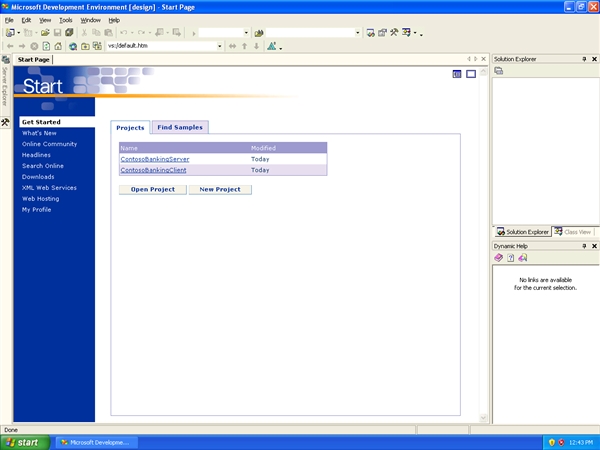Select the Start Page document tab

point(34,60)
